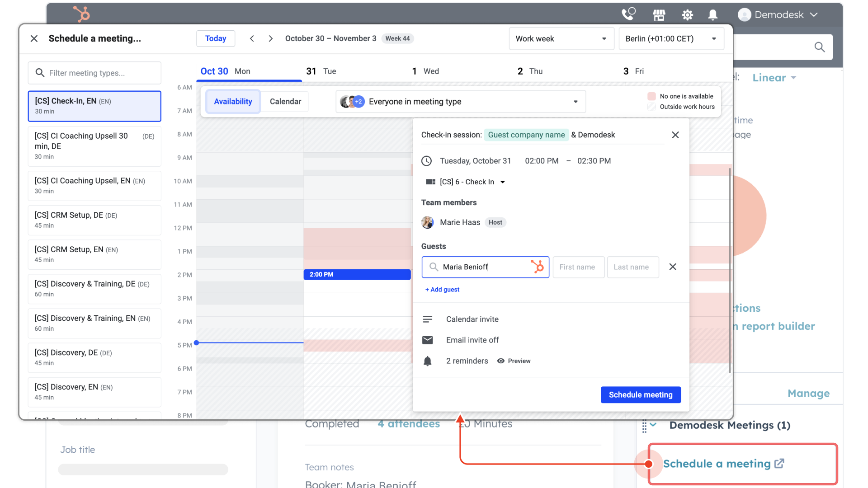Open the Settings gear in the navigation bar

coord(687,14)
